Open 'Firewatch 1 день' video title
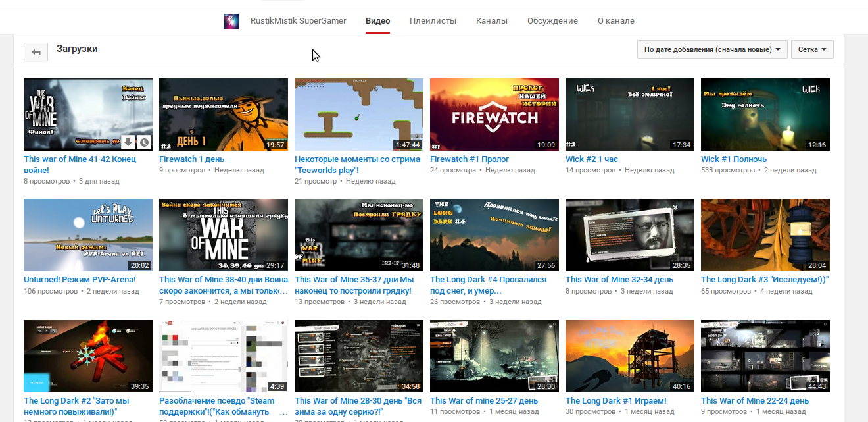The width and height of the screenshot is (868, 422). click(192, 159)
